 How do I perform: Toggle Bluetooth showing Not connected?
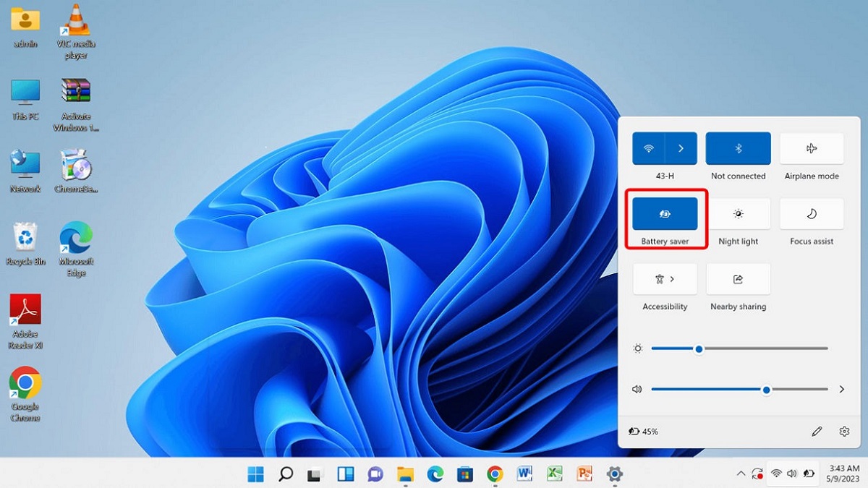tap(738, 148)
